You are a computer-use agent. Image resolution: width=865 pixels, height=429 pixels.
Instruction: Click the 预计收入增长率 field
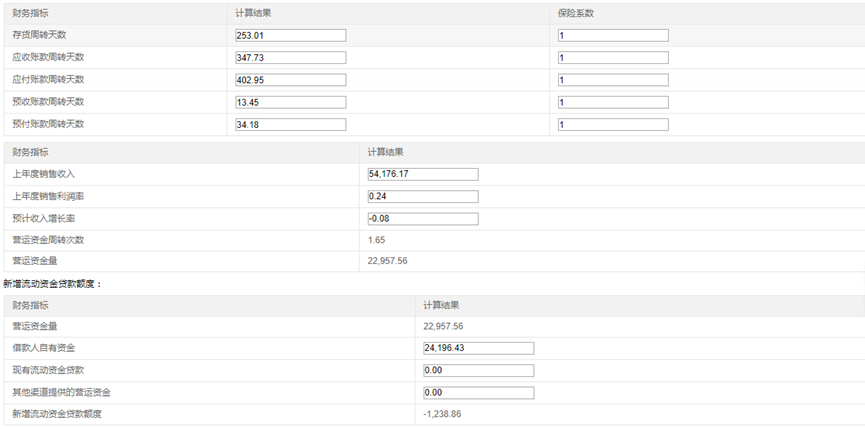point(423,219)
